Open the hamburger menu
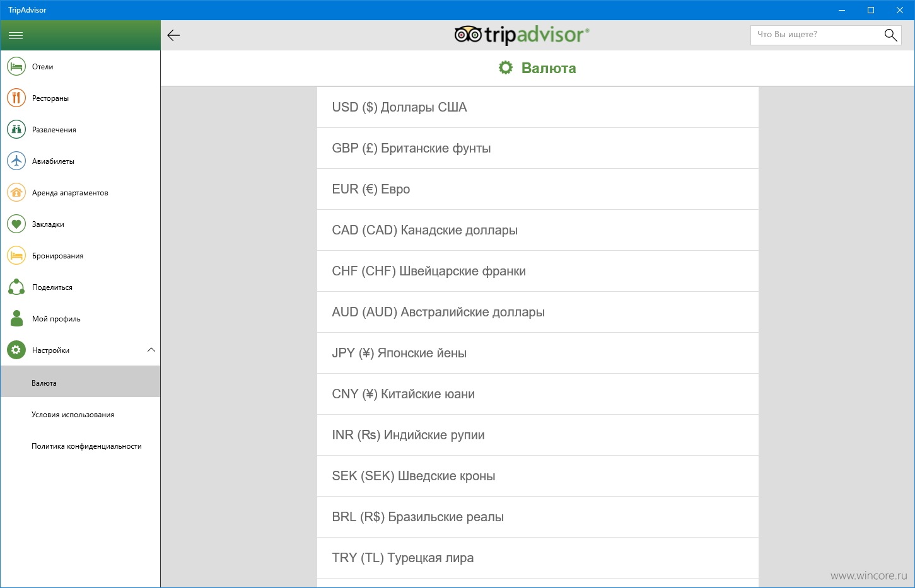The width and height of the screenshot is (915, 588). [16, 35]
